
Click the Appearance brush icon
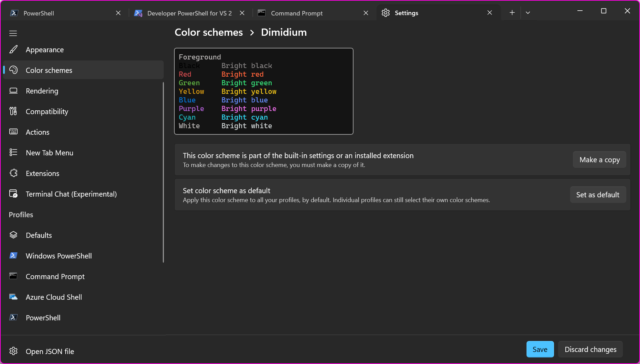coord(13,49)
